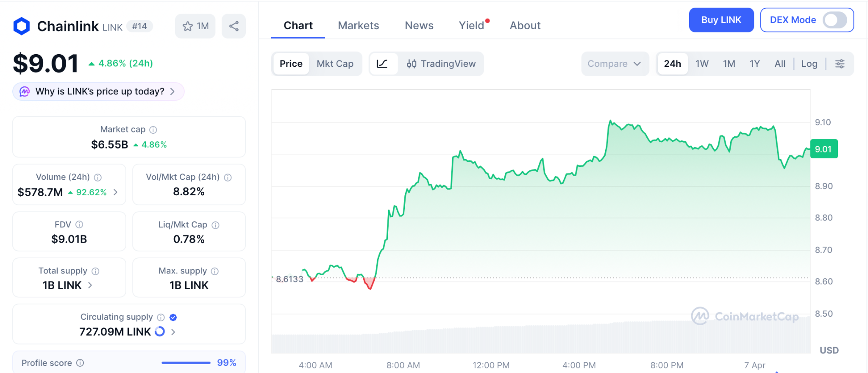Click the Buy LINK button
This screenshot has height=373, width=868.
(x=721, y=20)
